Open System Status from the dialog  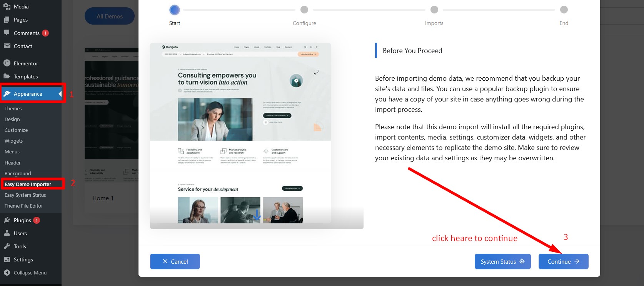(502, 261)
